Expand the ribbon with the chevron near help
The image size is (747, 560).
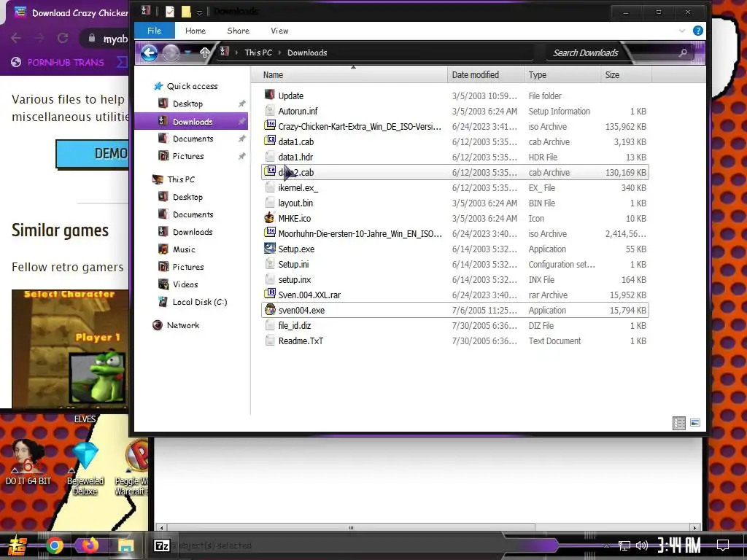682,31
